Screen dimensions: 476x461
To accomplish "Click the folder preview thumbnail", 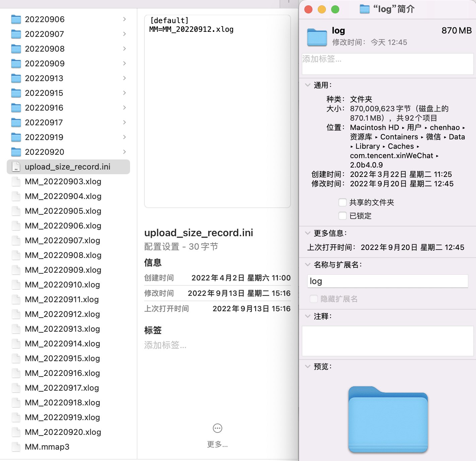I will pos(388,420).
